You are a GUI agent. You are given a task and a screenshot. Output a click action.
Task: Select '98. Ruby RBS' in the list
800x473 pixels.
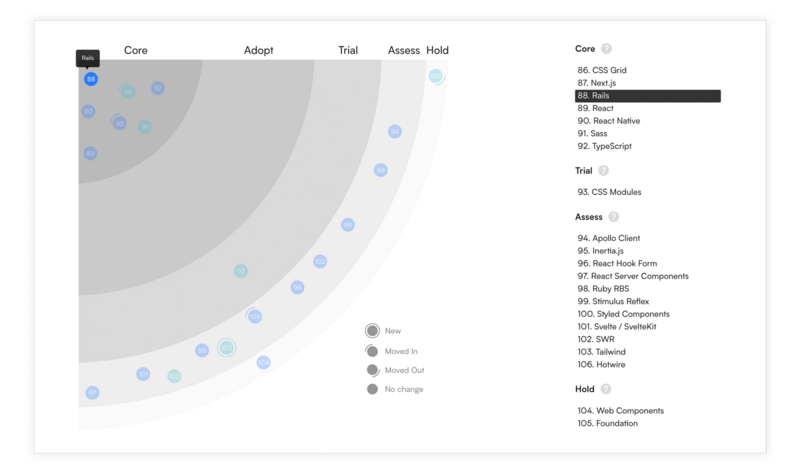tap(604, 289)
